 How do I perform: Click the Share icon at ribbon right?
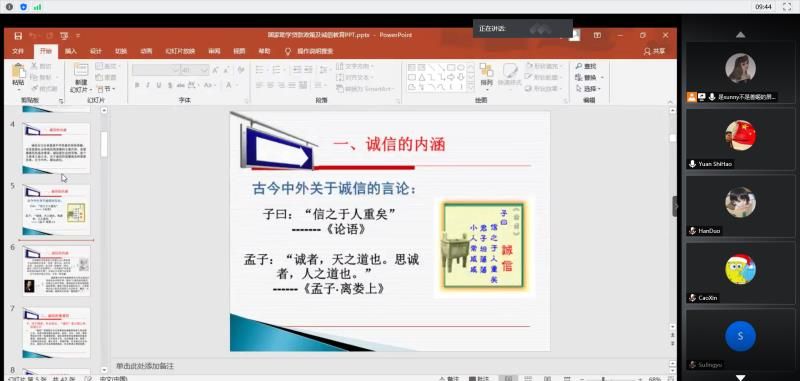click(647, 51)
